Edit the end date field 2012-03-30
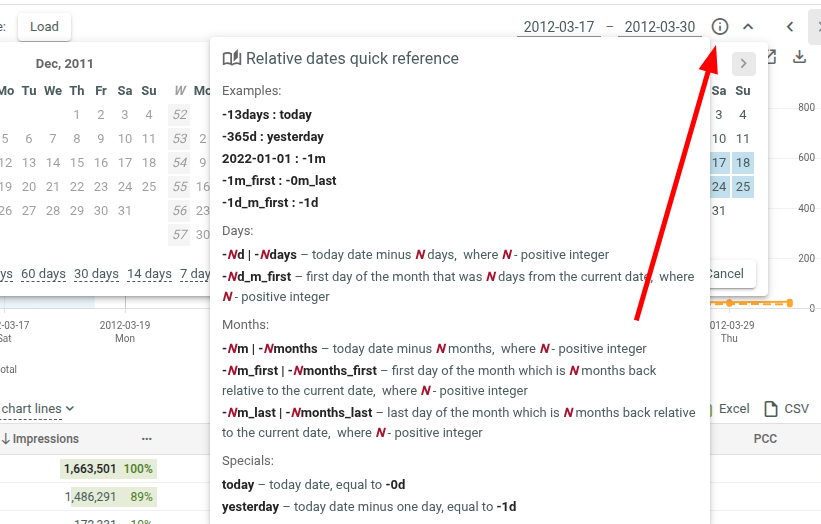This screenshot has height=524, width=821. pos(659,27)
